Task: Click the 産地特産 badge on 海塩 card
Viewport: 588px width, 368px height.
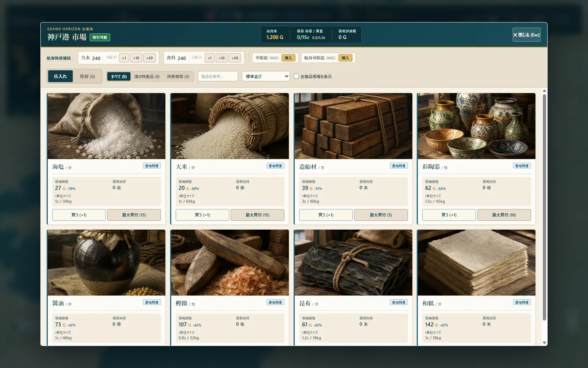Action: pos(152,166)
